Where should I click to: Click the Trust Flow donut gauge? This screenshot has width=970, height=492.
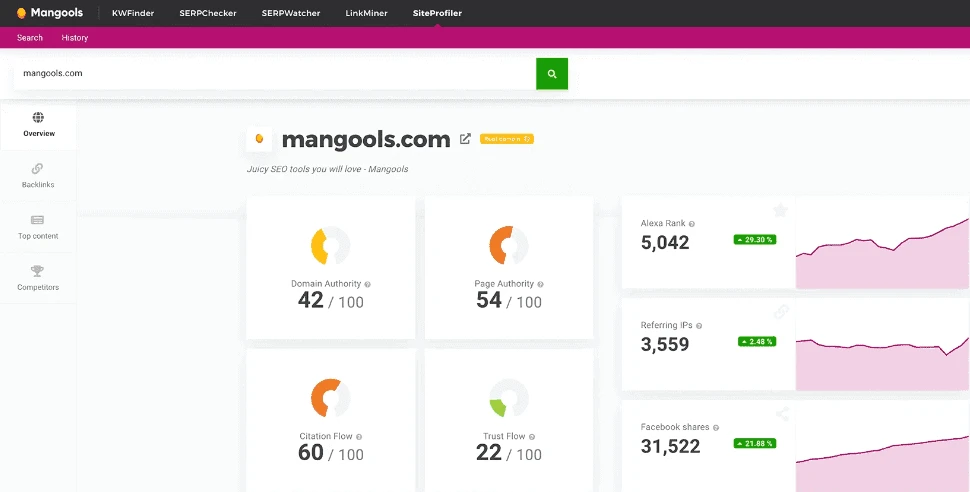[509, 398]
